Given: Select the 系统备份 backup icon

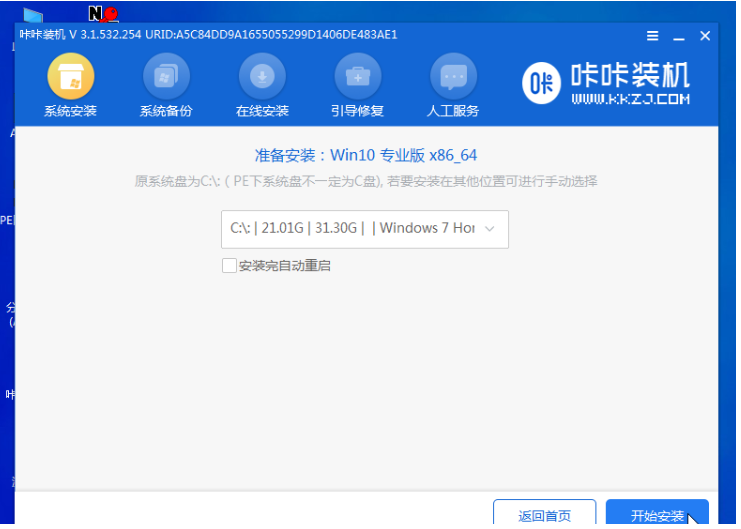Looking at the screenshot, I should point(166,77).
